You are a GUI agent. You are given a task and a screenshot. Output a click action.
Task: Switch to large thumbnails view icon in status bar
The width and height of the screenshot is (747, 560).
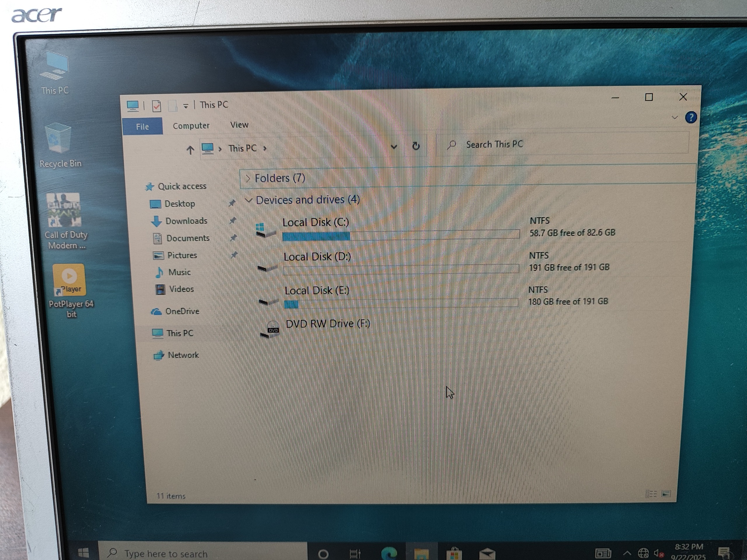click(x=666, y=494)
